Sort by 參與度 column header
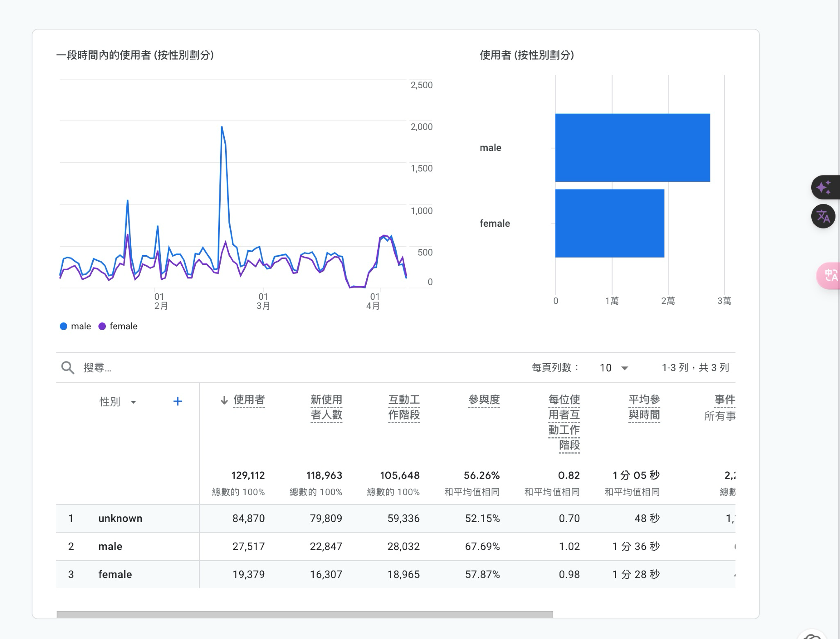The width and height of the screenshot is (840, 639). (x=484, y=400)
